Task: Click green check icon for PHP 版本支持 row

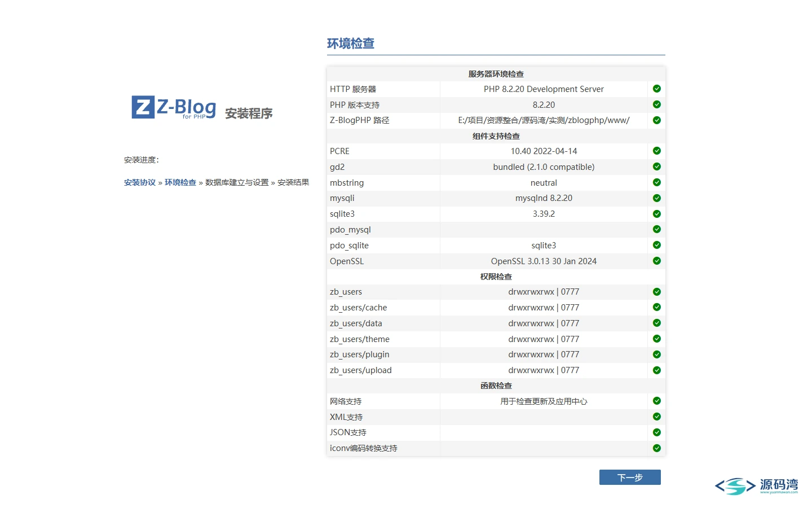Action: coord(657,104)
